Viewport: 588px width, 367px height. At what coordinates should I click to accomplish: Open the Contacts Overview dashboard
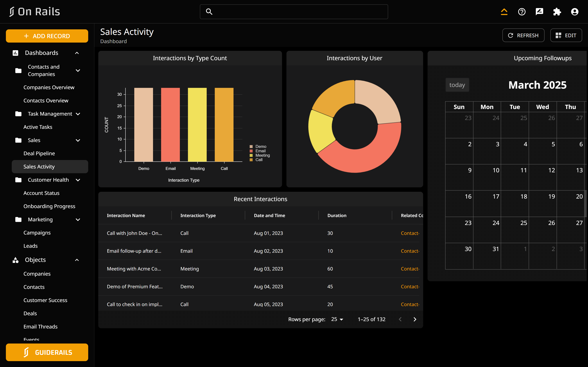[x=46, y=100]
